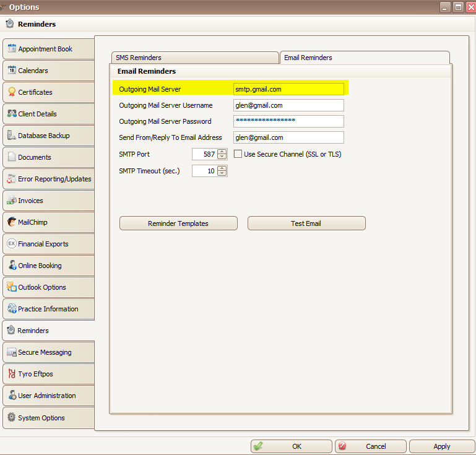Click the Apply button
Viewport: 476px width, 455px height.
click(442, 446)
